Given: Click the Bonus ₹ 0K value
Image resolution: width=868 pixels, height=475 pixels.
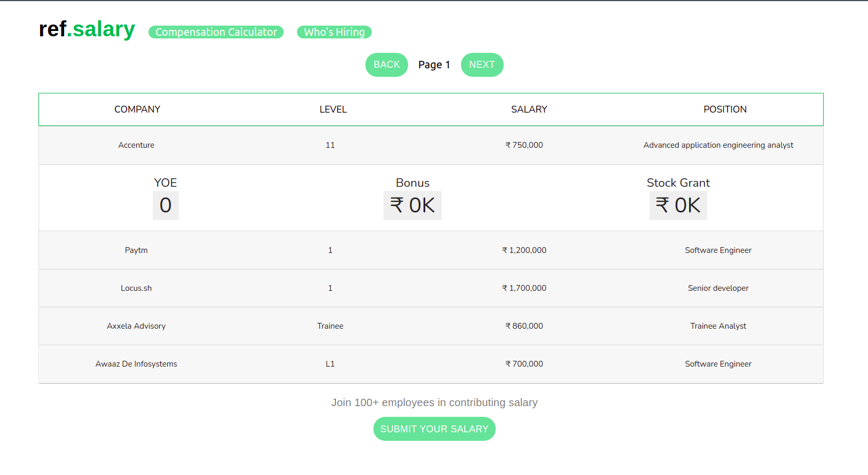Looking at the screenshot, I should click(x=412, y=205).
